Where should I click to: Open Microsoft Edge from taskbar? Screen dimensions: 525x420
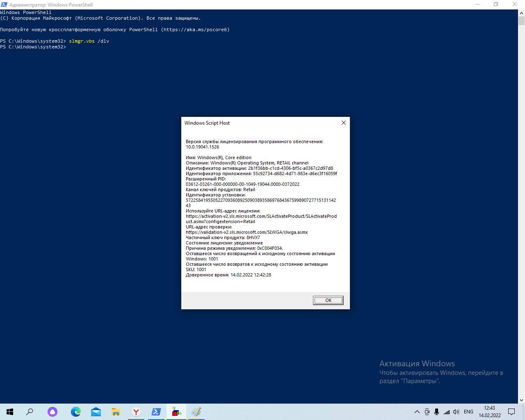[x=75, y=412]
